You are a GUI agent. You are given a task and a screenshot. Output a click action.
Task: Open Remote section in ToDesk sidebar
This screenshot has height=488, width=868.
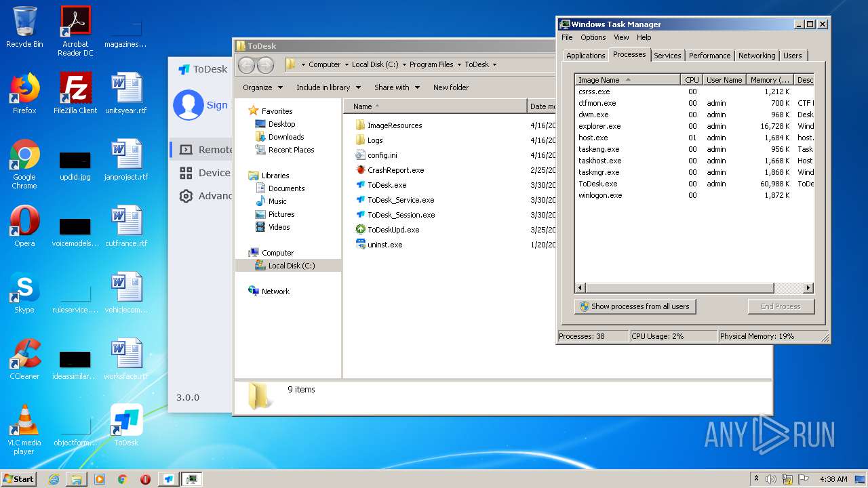pyautogui.click(x=201, y=150)
